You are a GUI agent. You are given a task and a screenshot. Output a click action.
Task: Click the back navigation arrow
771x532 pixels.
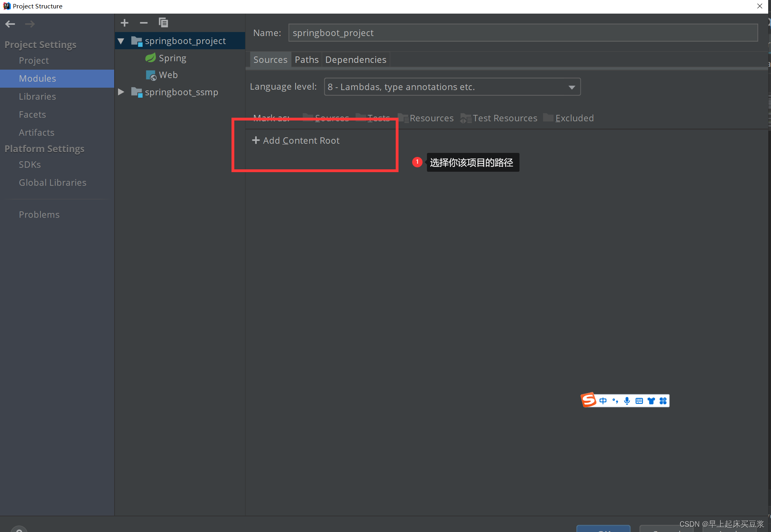pos(10,24)
